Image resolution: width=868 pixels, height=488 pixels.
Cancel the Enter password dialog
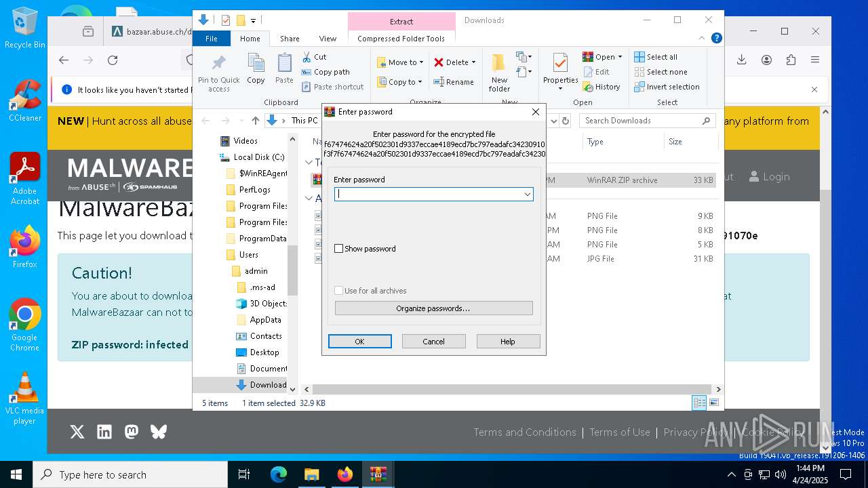[x=433, y=342]
